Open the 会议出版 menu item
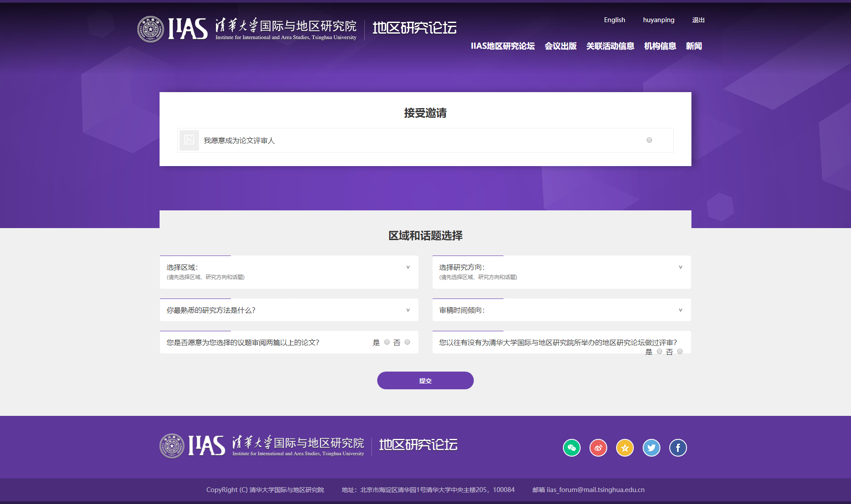This screenshot has width=851, height=504. coord(561,46)
